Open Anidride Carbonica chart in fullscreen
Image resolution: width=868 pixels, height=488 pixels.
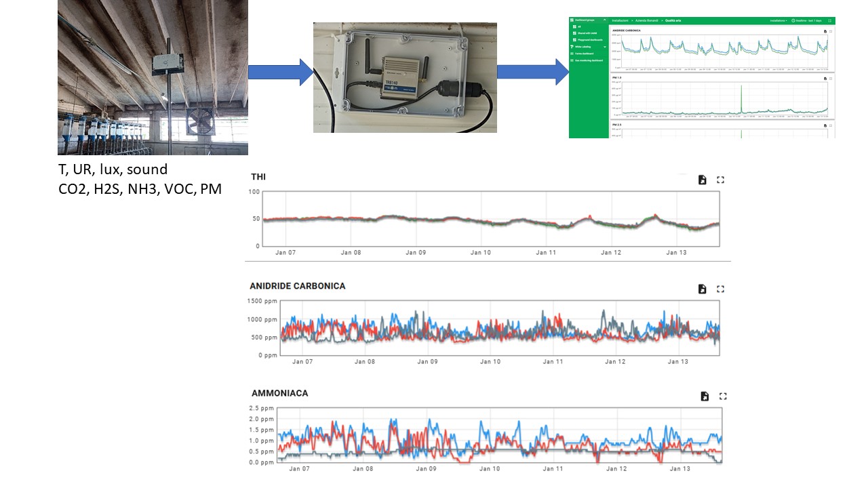pyautogui.click(x=721, y=289)
